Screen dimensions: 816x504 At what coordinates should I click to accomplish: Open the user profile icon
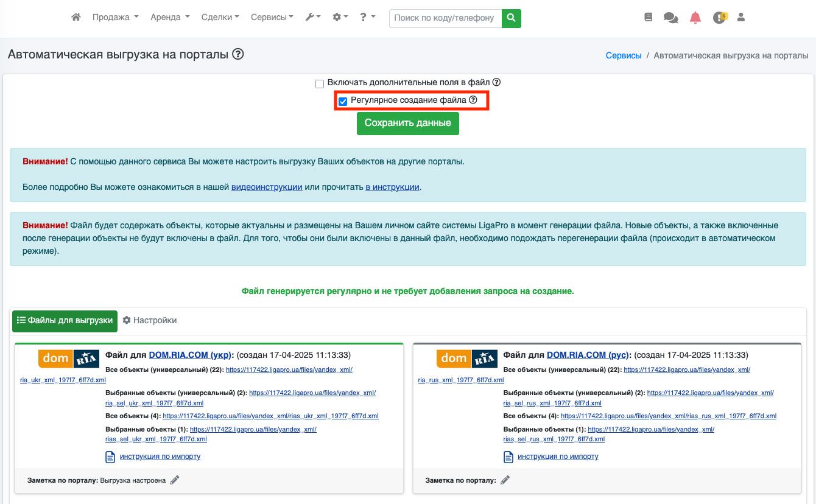coord(741,18)
